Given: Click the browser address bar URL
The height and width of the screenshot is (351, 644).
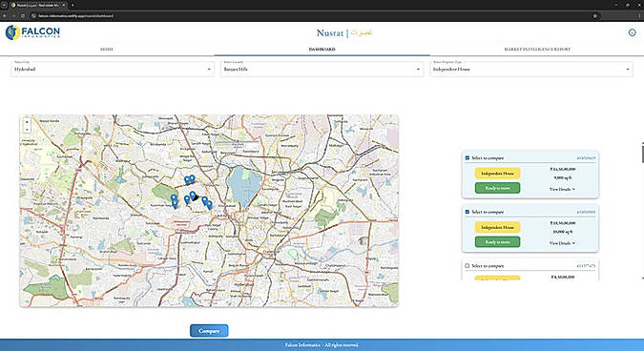Looking at the screenshot, I should tap(75, 15).
